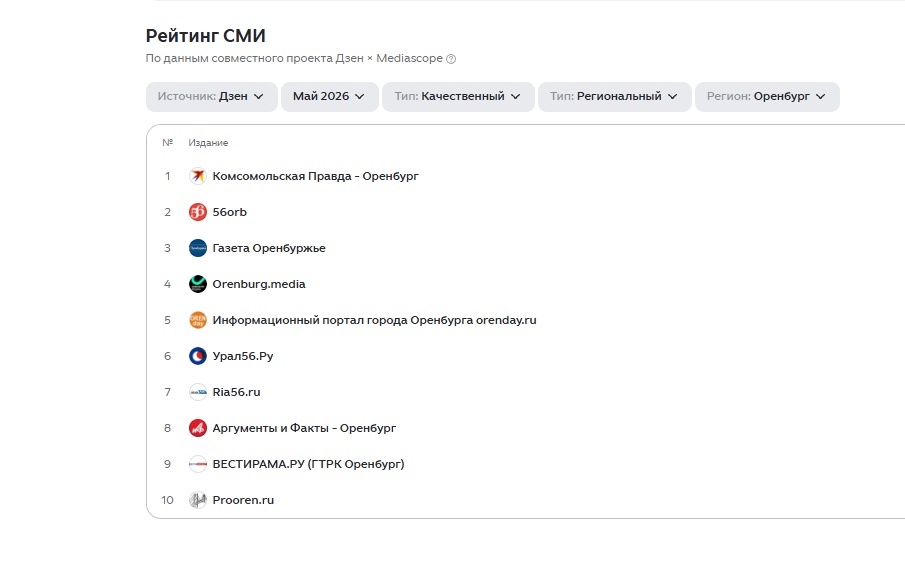Open the Prooren.ru publication link

pos(243,500)
